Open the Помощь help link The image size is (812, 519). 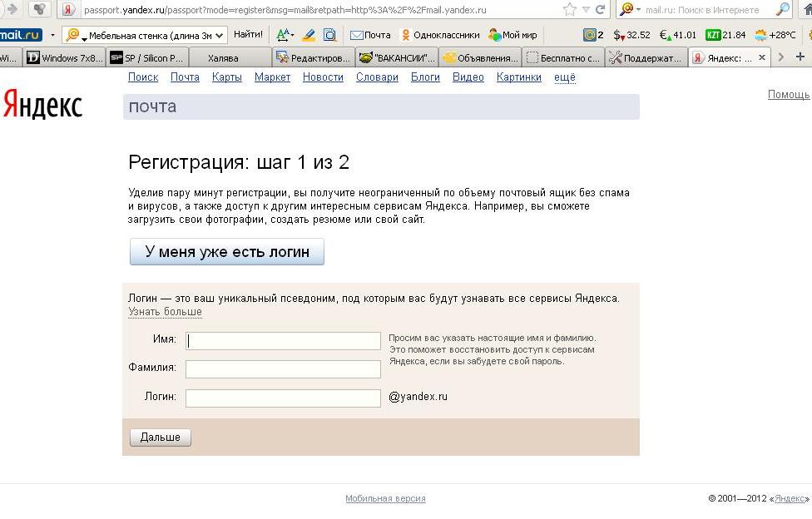point(788,94)
